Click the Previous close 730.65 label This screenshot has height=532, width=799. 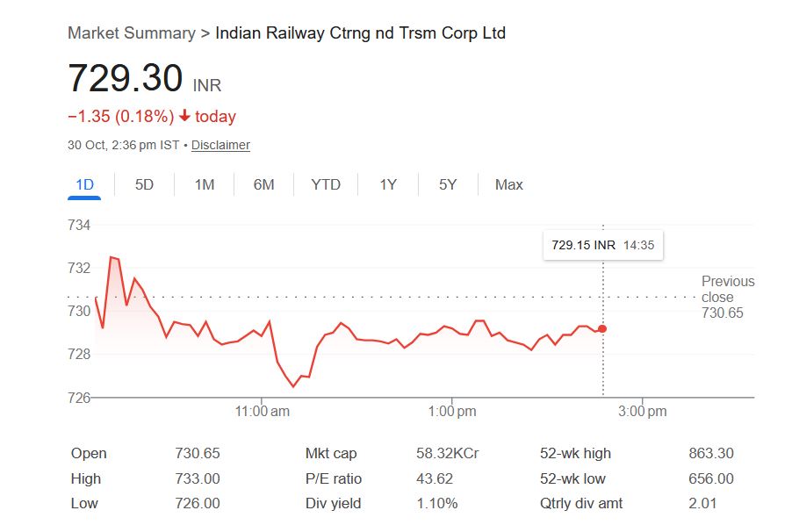coord(727,297)
